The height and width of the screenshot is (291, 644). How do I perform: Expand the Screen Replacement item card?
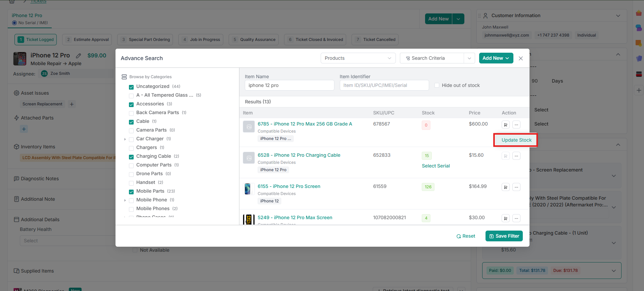614,176
